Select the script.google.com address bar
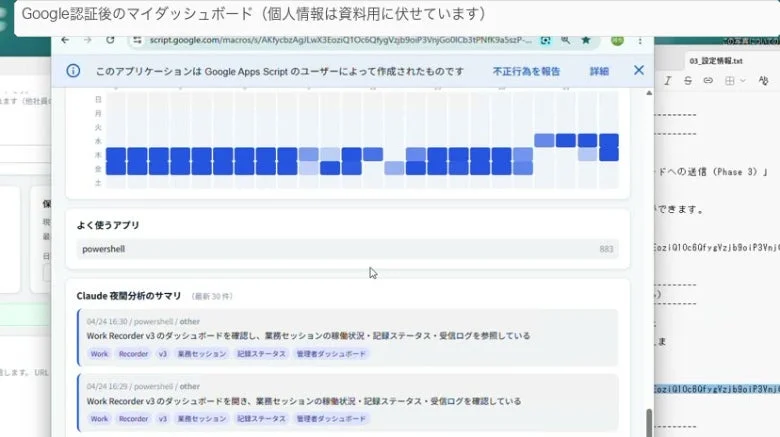This screenshot has width=780, height=437. (x=340, y=40)
